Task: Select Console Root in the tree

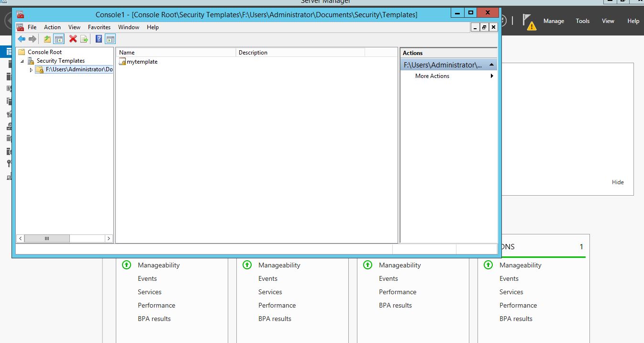Action: click(45, 52)
